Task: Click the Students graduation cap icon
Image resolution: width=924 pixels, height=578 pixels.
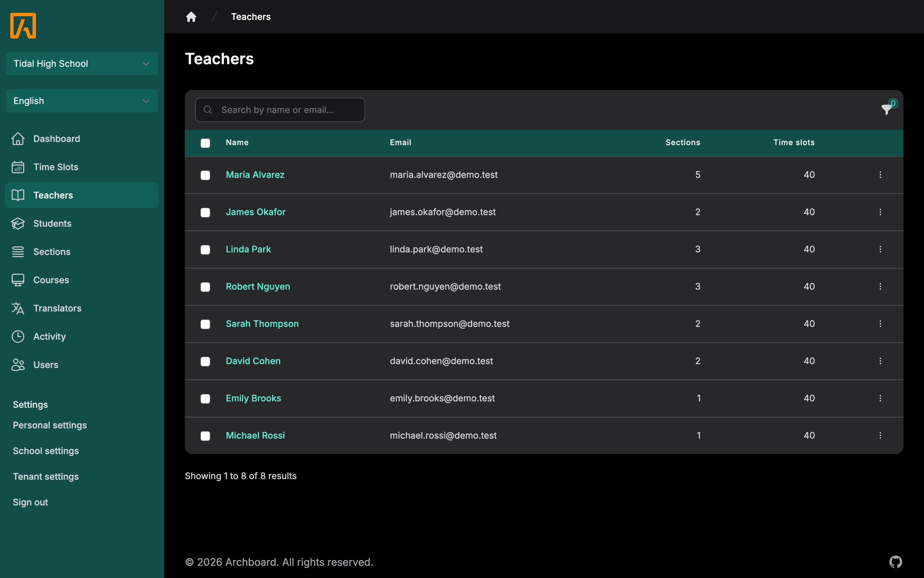Action: tap(18, 223)
